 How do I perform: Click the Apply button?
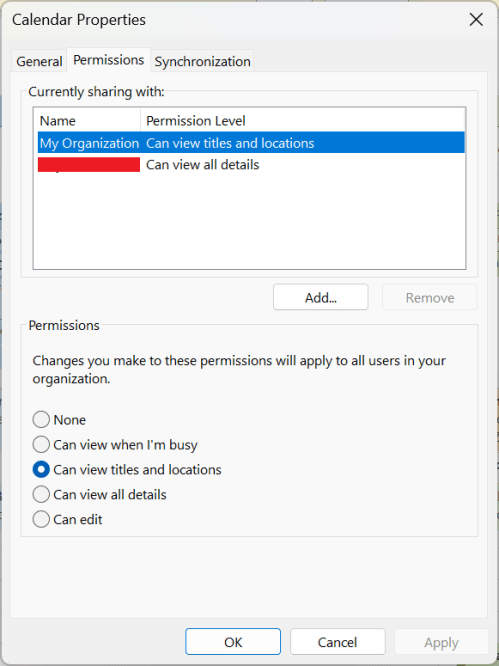(x=441, y=642)
